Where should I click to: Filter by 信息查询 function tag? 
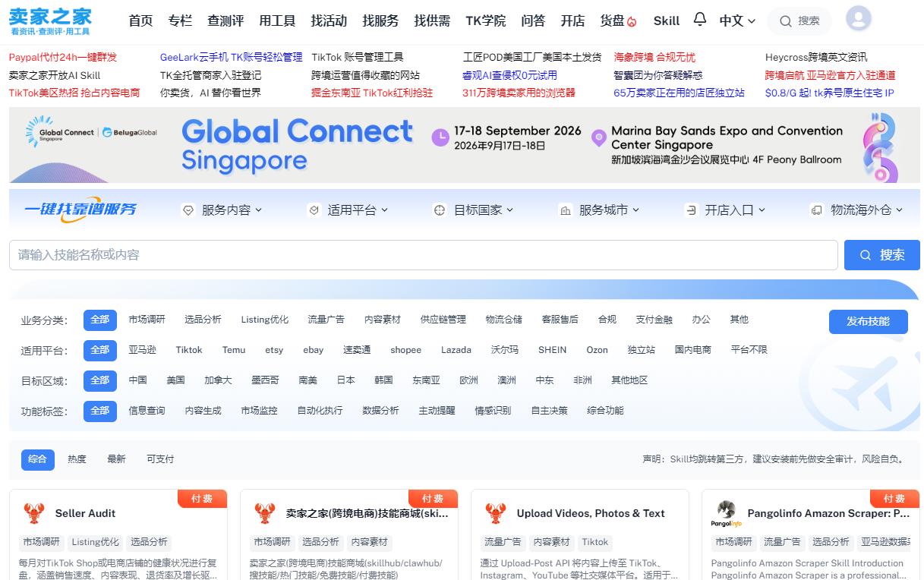click(147, 411)
